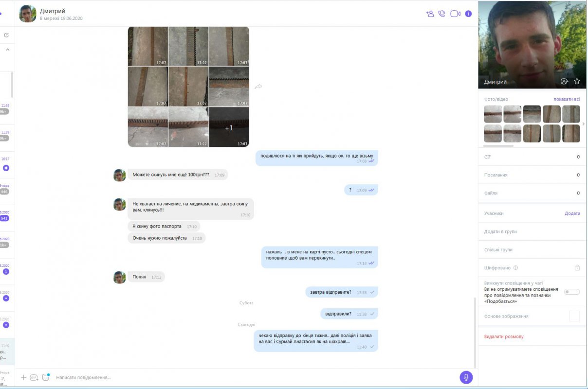Toggle mute notifications switch for this chat

(x=572, y=292)
